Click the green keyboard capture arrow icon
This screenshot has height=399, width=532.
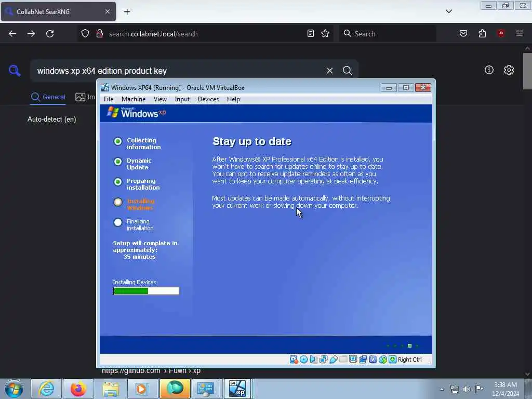393,360
